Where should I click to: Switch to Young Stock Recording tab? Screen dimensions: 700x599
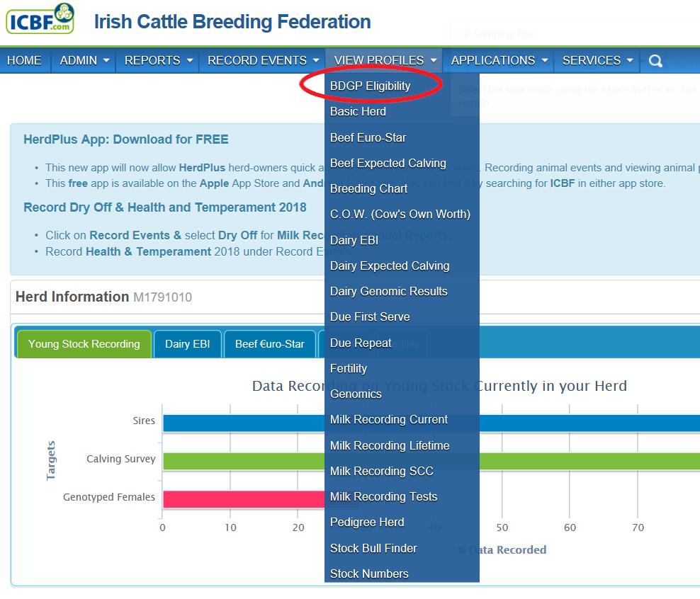point(84,344)
